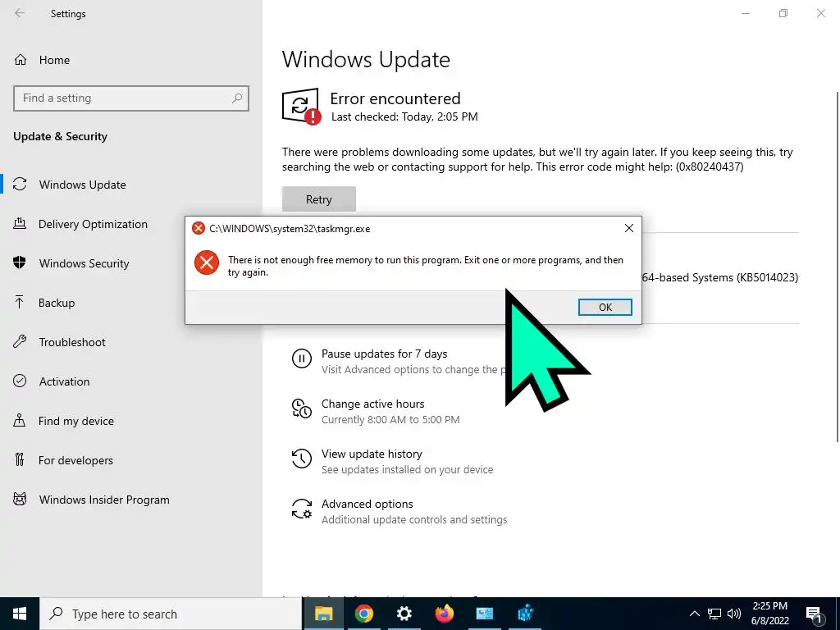The height and width of the screenshot is (630, 840).
Task: Click the Windows Insider cat icon
Action: click(20, 500)
